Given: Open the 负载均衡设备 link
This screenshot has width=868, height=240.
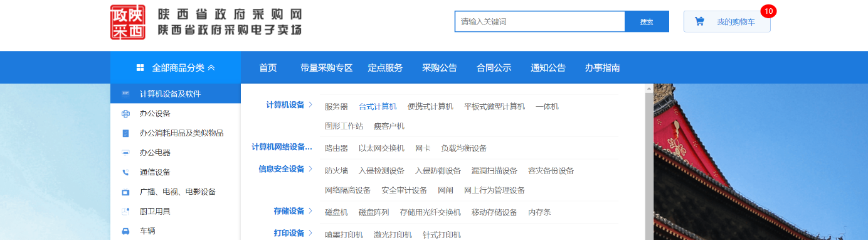Looking at the screenshot, I should click(x=464, y=148).
